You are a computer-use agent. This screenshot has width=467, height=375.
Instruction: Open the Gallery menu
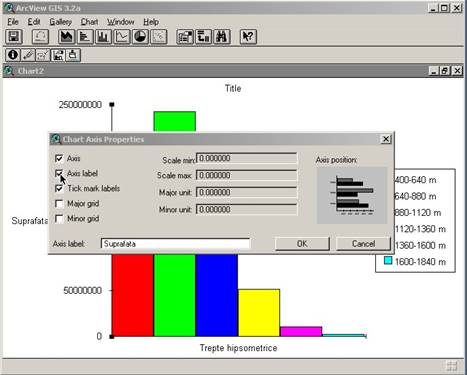(x=60, y=22)
